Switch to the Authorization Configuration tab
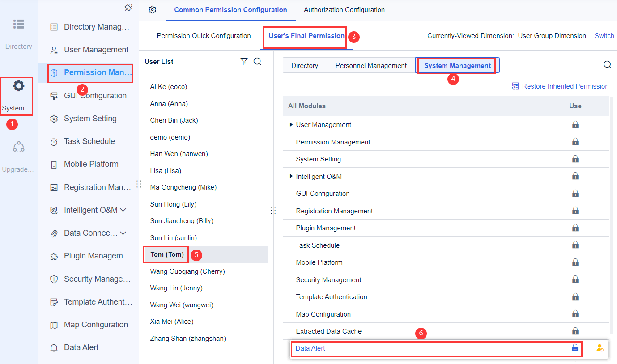 point(344,9)
